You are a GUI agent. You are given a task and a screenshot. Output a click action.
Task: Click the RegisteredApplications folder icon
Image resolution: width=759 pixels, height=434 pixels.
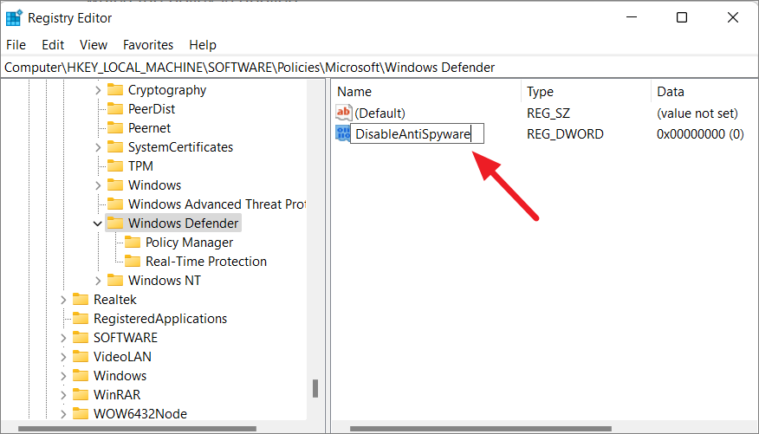click(x=80, y=318)
